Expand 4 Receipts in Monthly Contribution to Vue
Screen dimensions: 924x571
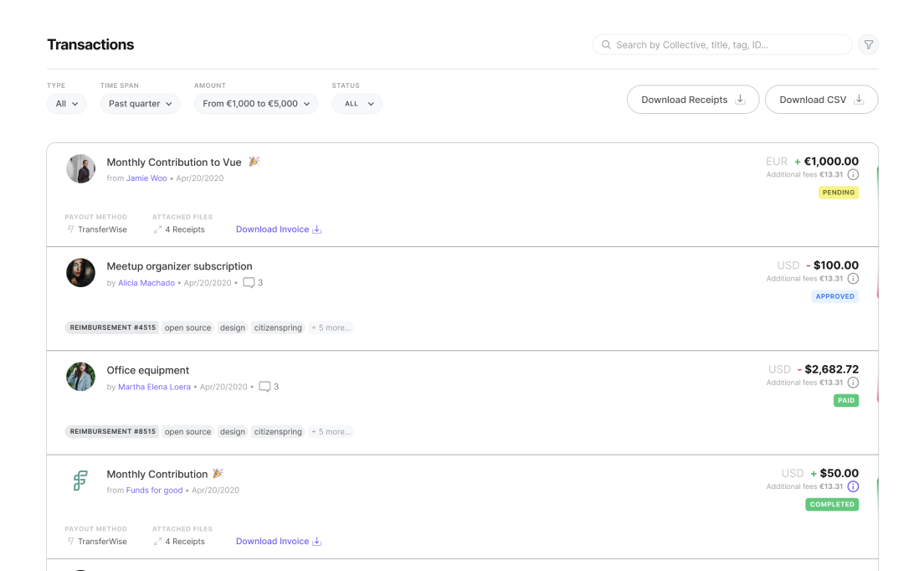(179, 229)
